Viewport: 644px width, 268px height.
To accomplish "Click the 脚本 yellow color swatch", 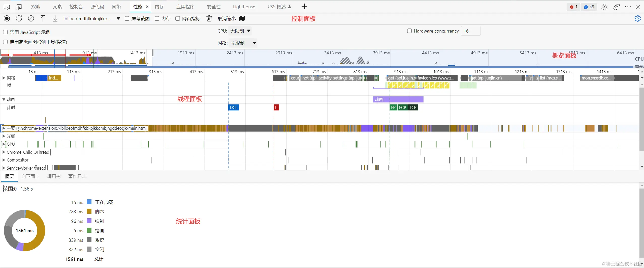I will pos(89,211).
